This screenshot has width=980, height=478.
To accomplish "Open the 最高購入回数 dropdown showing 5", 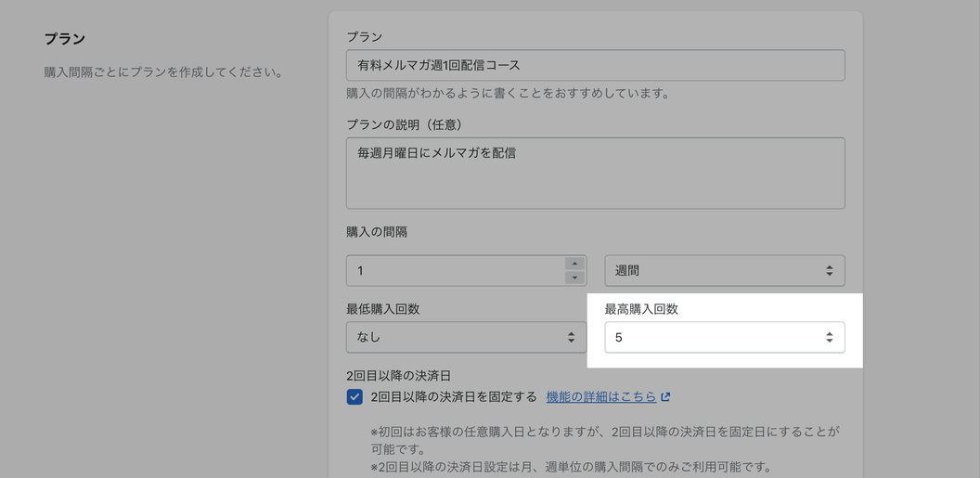I will (x=724, y=338).
